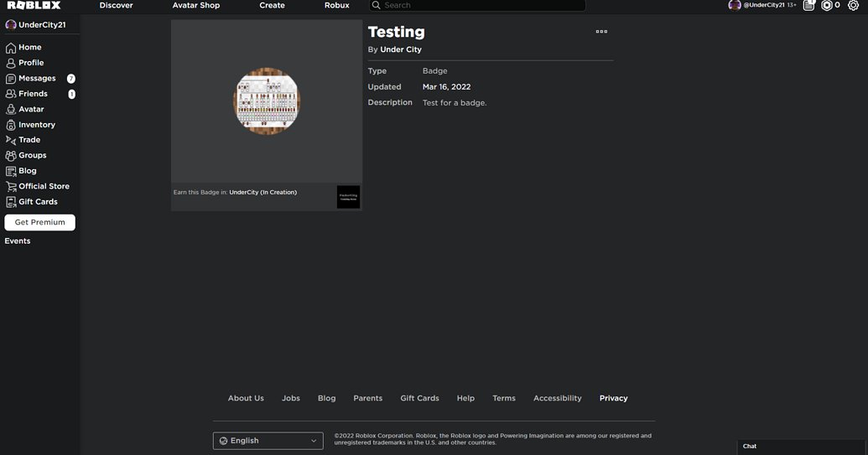
Task: Click the Robux balance icon
Action: (826, 6)
